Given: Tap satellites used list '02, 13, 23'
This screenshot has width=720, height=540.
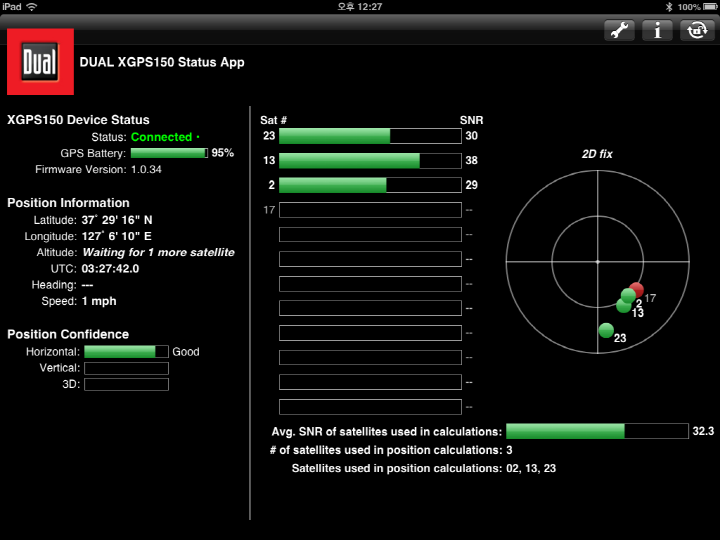Looking at the screenshot, I should coord(531,468).
